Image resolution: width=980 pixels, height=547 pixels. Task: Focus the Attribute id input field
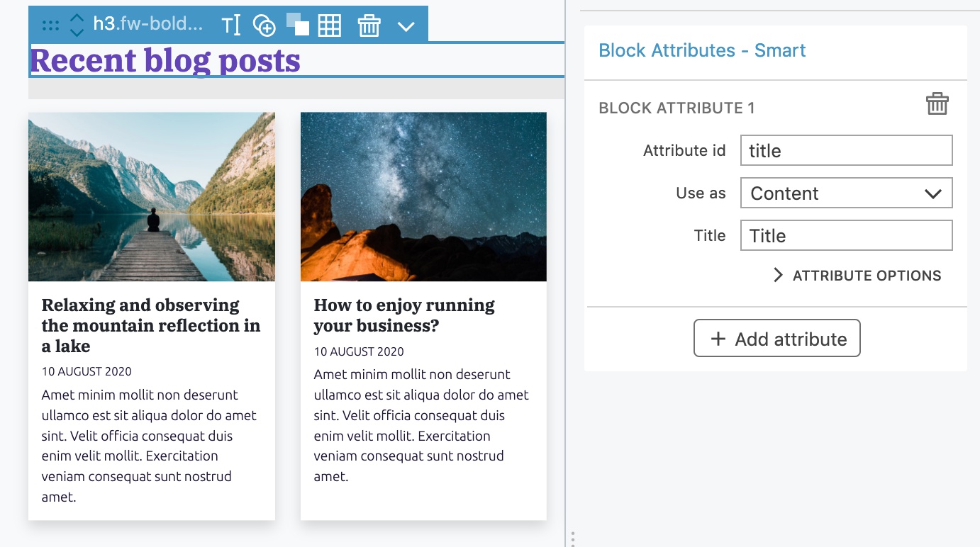[x=846, y=150]
